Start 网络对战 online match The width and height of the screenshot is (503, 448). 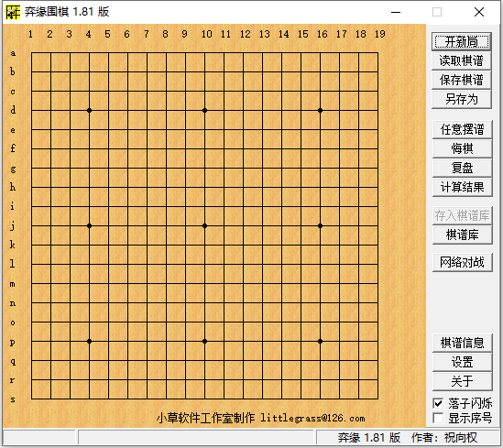coord(462,262)
